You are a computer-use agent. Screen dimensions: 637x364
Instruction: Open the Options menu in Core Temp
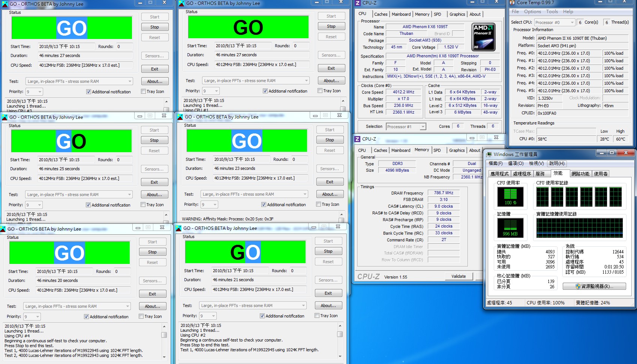point(532,12)
